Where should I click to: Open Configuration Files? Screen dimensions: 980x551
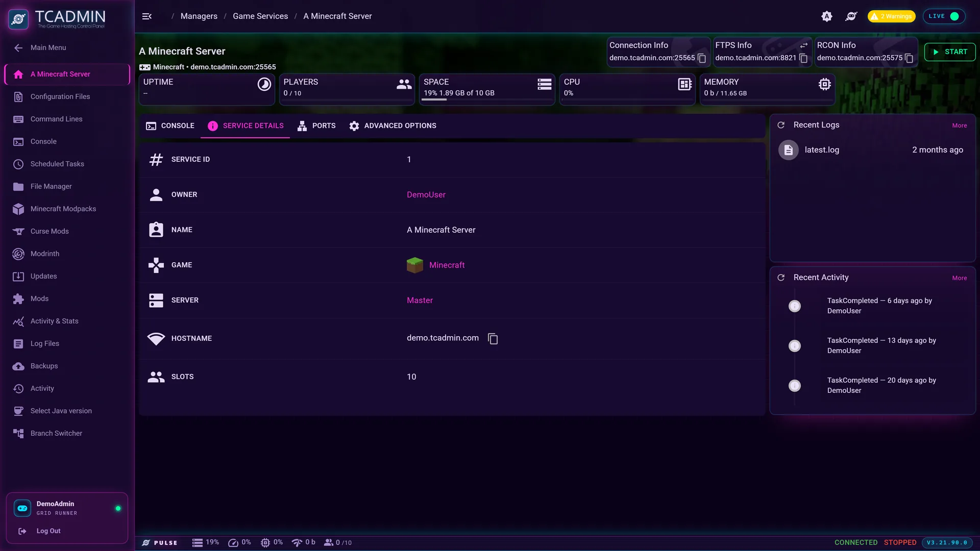coord(67,96)
